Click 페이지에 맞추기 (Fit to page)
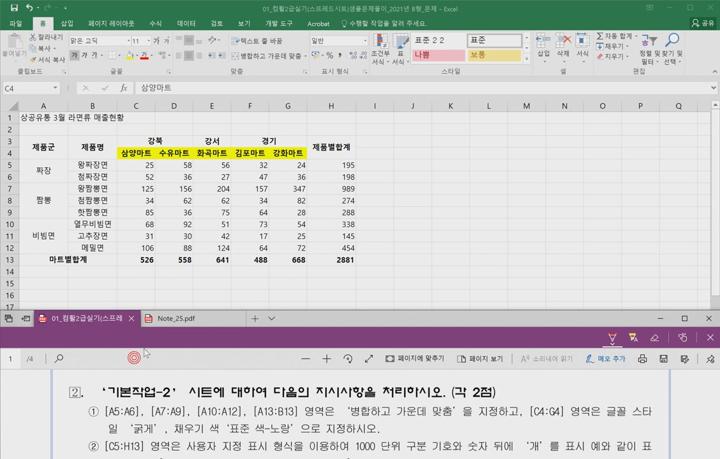 (x=415, y=358)
